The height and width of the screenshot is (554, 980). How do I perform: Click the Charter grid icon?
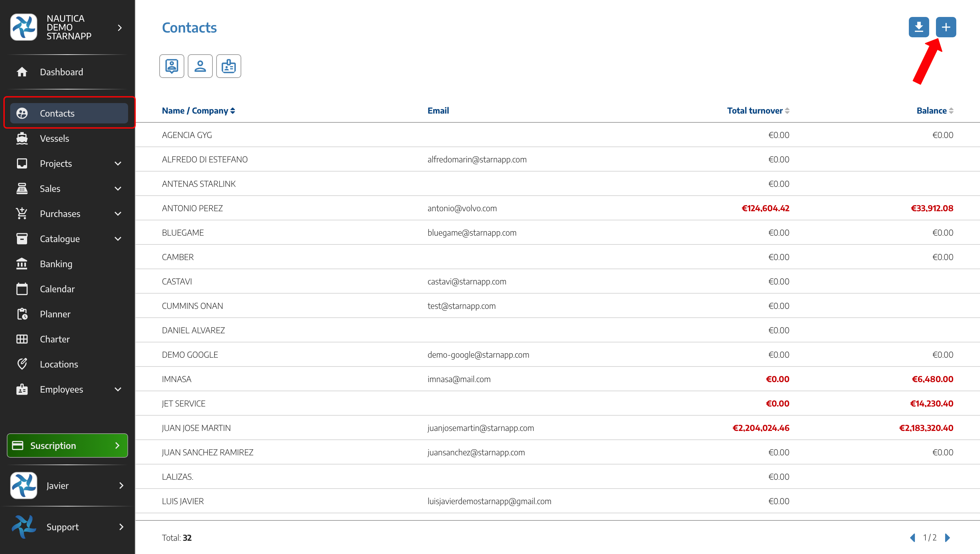point(22,339)
